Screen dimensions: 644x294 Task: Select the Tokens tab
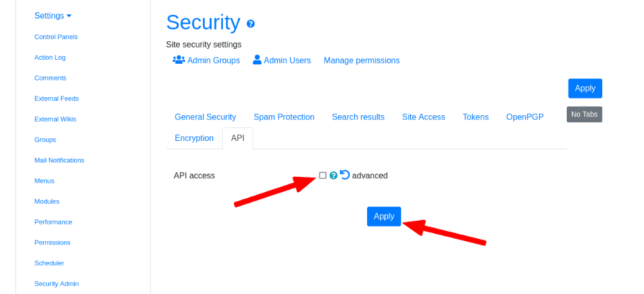tap(476, 117)
